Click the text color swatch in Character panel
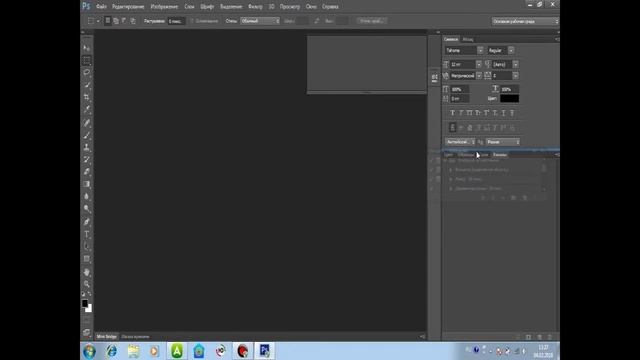 pyautogui.click(x=509, y=98)
